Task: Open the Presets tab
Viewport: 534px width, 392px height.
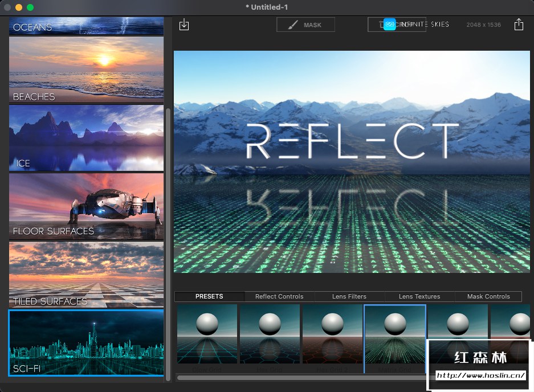Action: coord(209,296)
